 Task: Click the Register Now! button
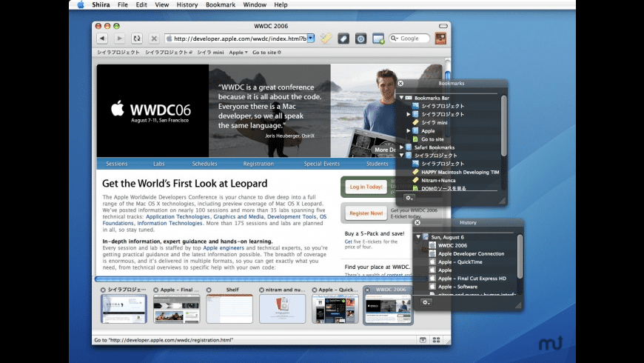pyautogui.click(x=366, y=213)
